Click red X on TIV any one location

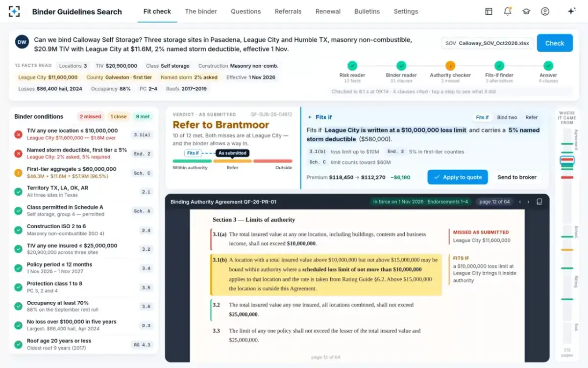coord(18,134)
